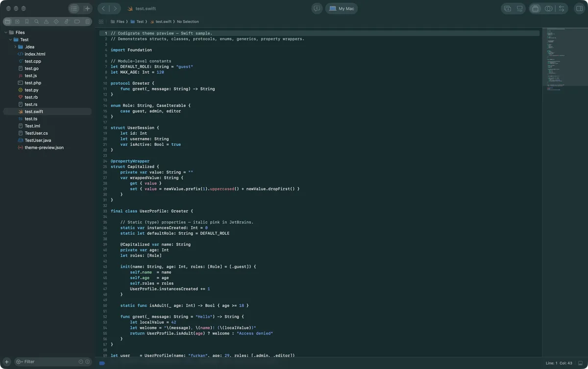Viewport: 588px width, 369px height.
Task: Go forward to the next file
Action: (115, 9)
